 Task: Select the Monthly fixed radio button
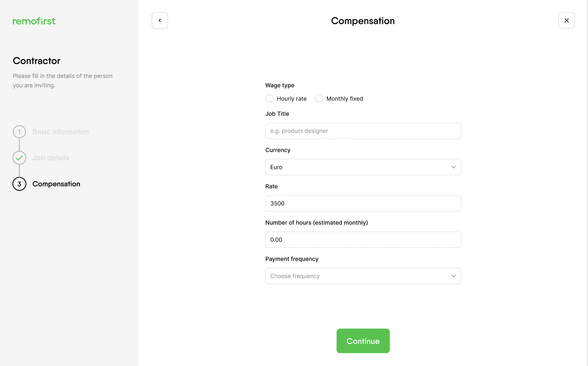319,99
